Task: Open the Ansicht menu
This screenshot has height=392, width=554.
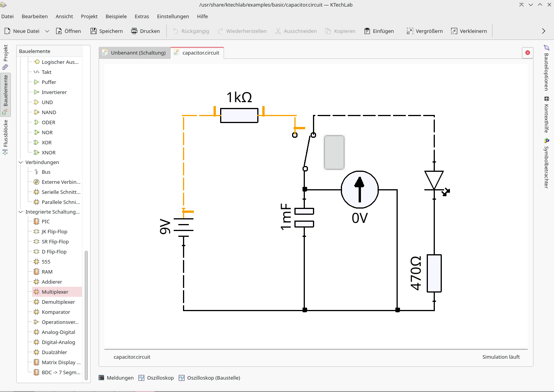Action: point(64,16)
